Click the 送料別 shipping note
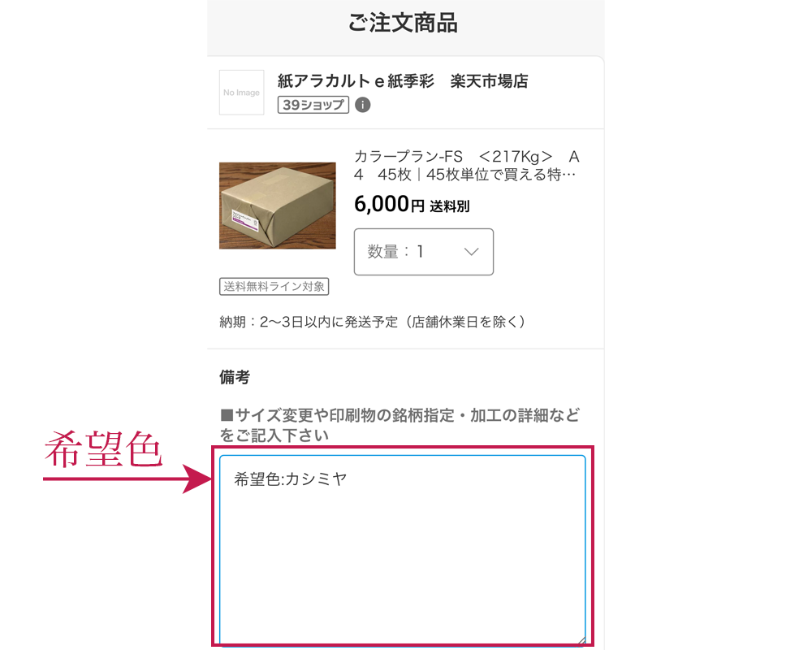This screenshot has width=812, height=650. 450,206
